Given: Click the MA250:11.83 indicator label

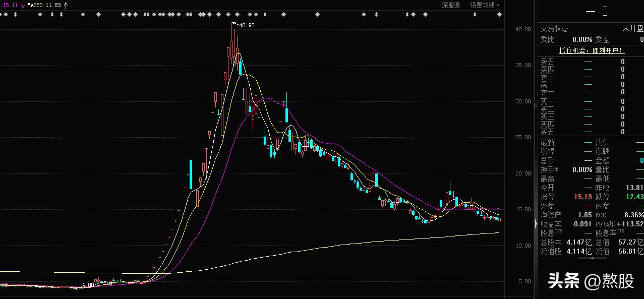Looking at the screenshot, I should pyautogui.click(x=44, y=5).
